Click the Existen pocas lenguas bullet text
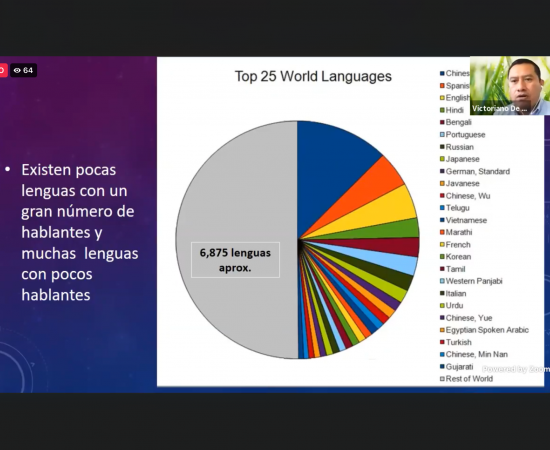The width and height of the screenshot is (550, 450). pos(80,232)
